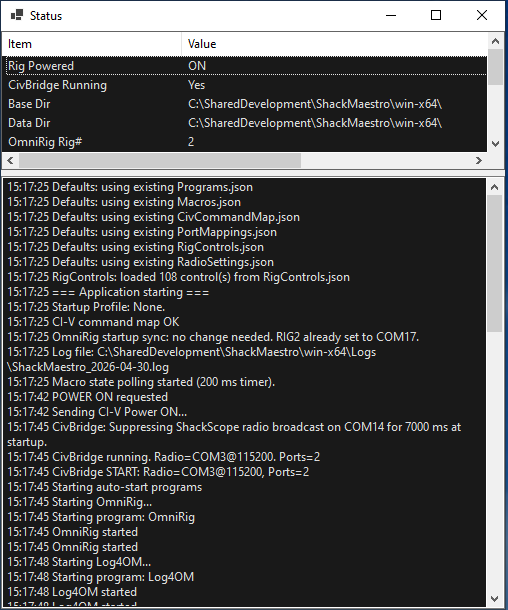
Task: Maximize the Status window
Action: coord(436,15)
